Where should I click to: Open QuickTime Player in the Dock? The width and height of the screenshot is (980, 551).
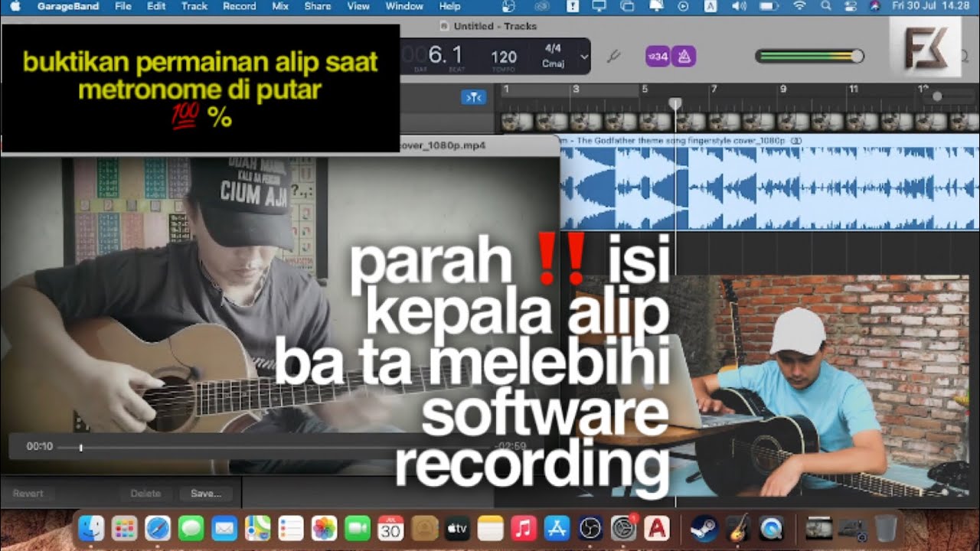coord(771,529)
